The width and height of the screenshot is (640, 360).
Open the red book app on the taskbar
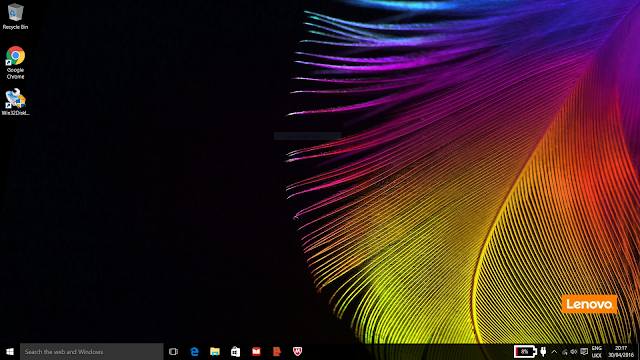pos(256,351)
